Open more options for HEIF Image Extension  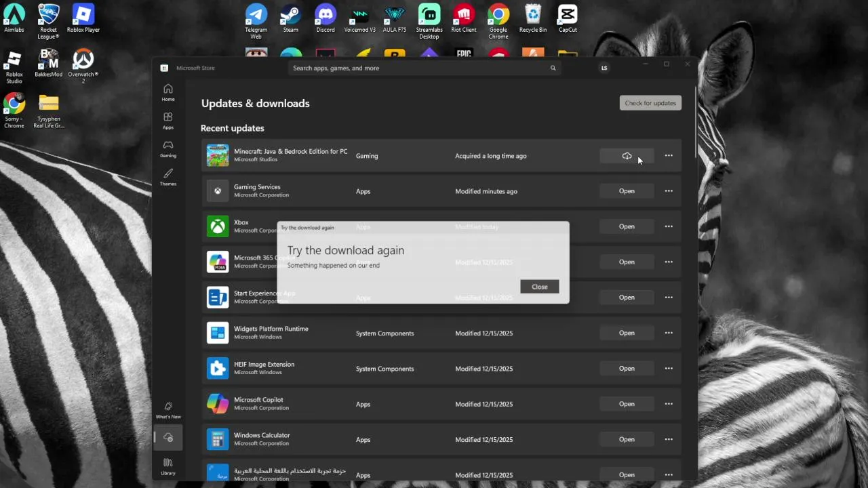(x=669, y=368)
